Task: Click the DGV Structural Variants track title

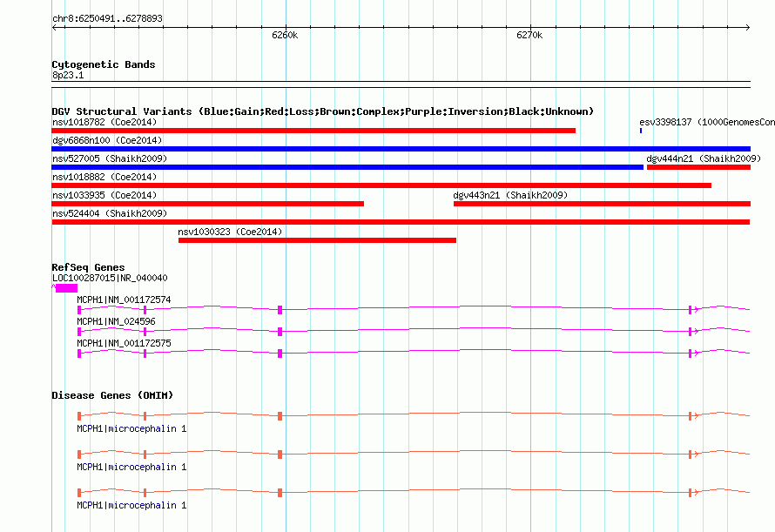Action: pyautogui.click(x=322, y=111)
